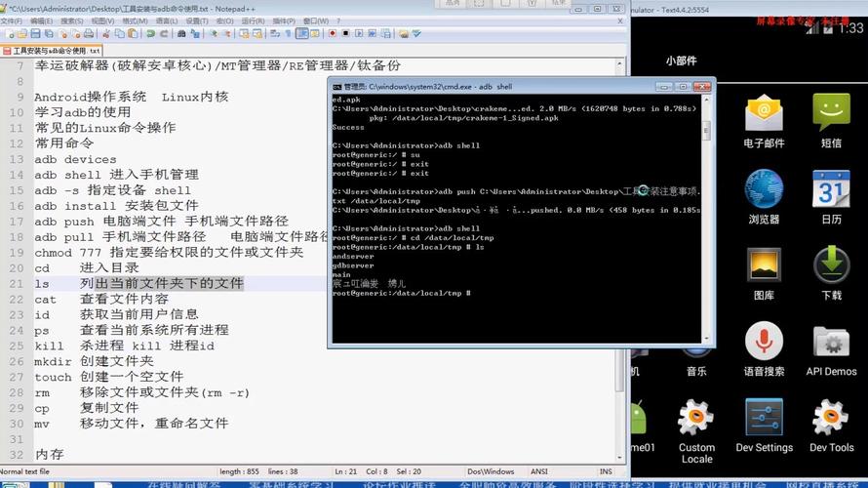This screenshot has width=868, height=488.
Task: Start macro recording with red record button
Action: coord(332,33)
